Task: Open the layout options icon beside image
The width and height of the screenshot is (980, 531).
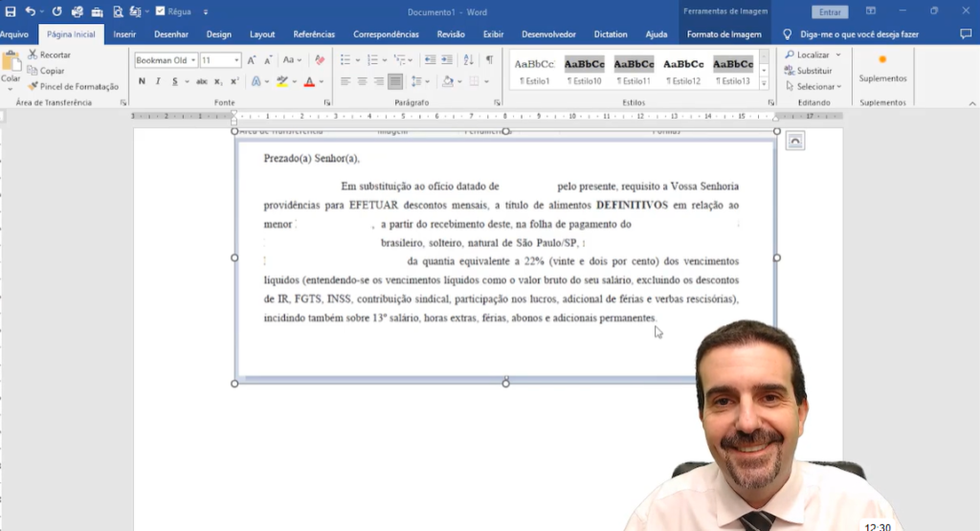Action: [794, 142]
